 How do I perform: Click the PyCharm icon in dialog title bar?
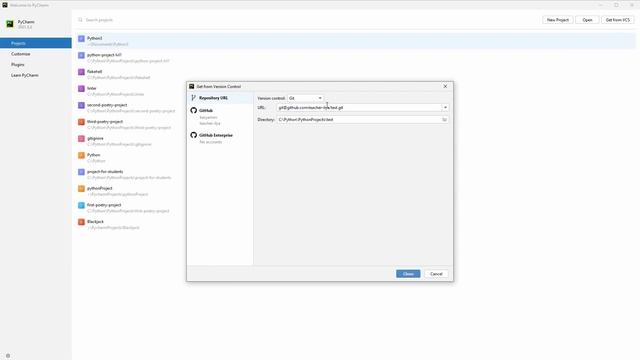tap(191, 87)
